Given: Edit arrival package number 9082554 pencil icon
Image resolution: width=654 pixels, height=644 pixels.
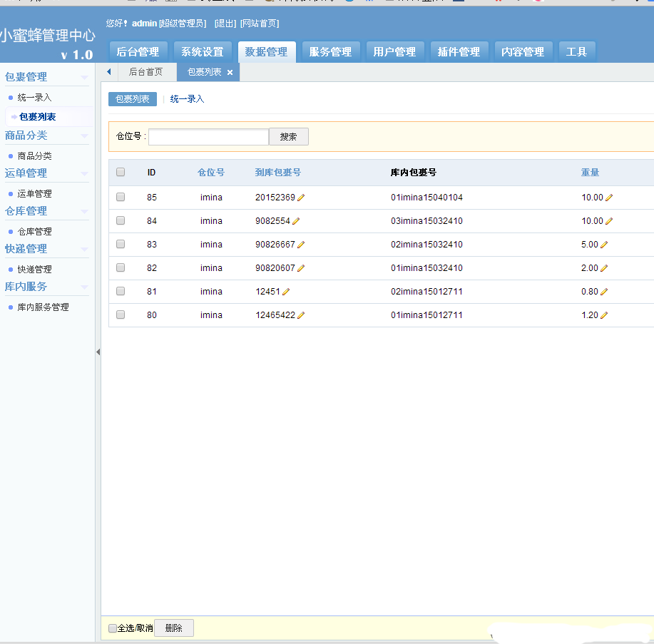Looking at the screenshot, I should click(x=296, y=221).
